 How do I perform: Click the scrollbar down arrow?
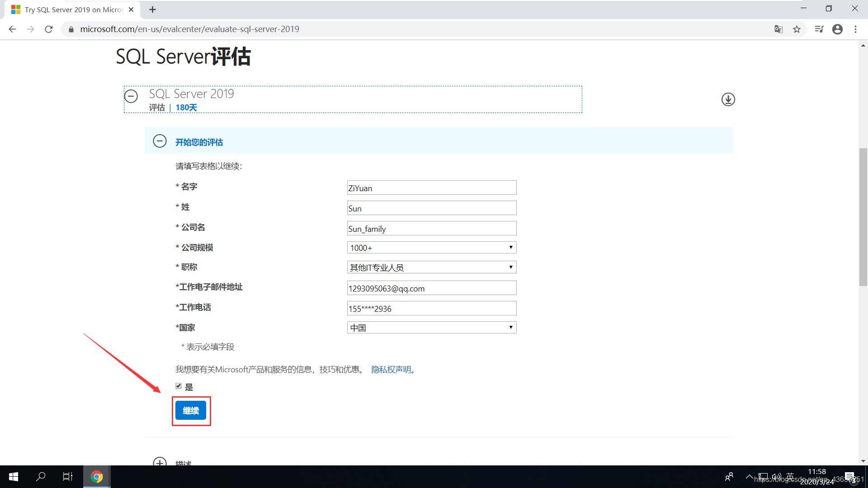click(x=863, y=461)
